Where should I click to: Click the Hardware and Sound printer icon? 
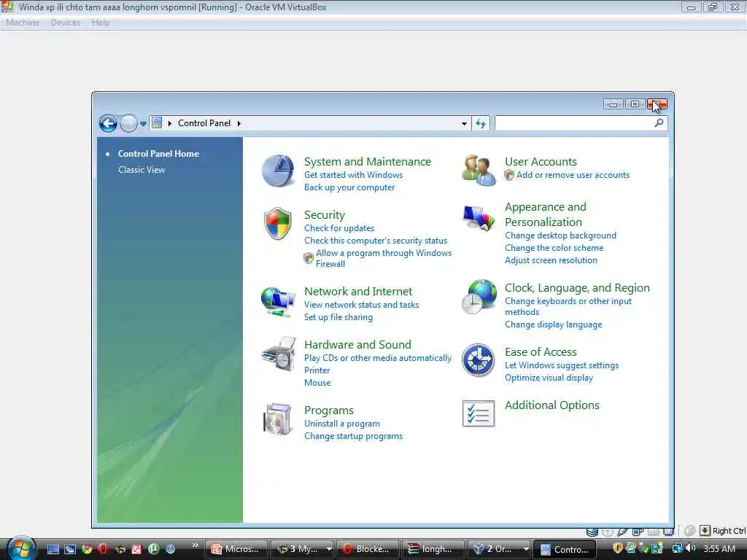[x=279, y=354]
